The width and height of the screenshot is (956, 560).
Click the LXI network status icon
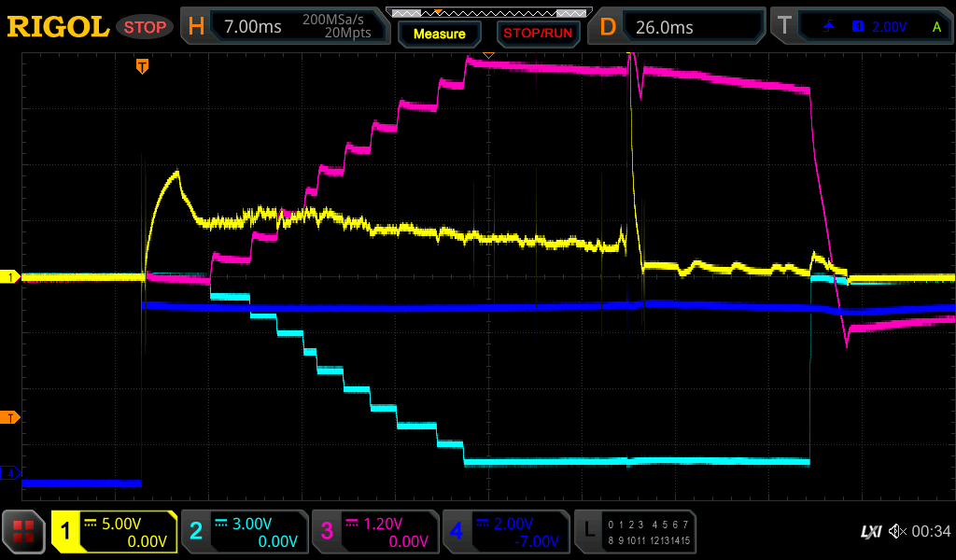(x=870, y=532)
